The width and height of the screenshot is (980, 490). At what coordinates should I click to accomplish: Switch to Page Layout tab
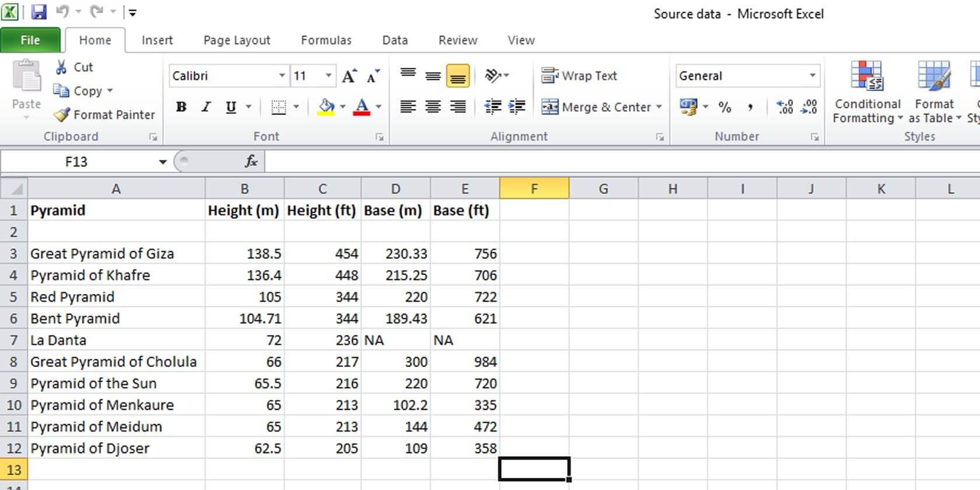pyautogui.click(x=237, y=40)
